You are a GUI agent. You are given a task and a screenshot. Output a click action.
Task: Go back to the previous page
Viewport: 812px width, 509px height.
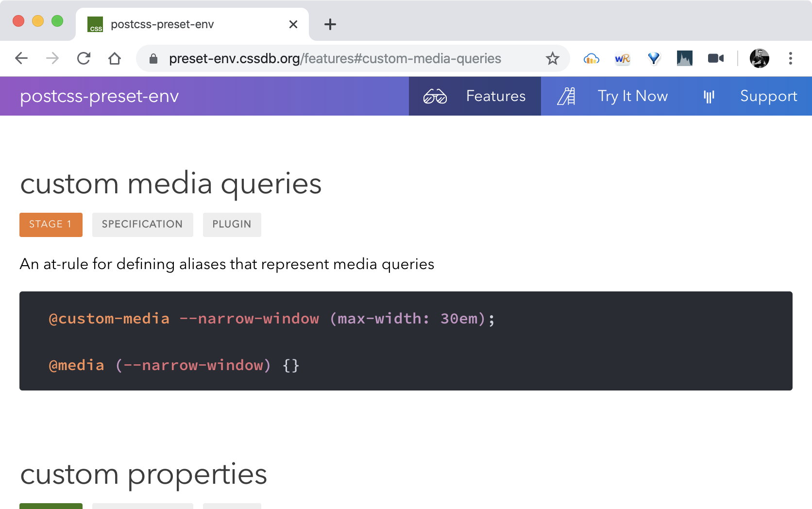21,58
